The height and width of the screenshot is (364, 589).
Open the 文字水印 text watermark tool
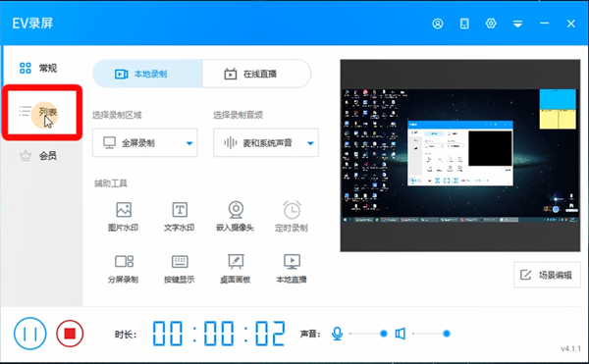[x=180, y=217]
